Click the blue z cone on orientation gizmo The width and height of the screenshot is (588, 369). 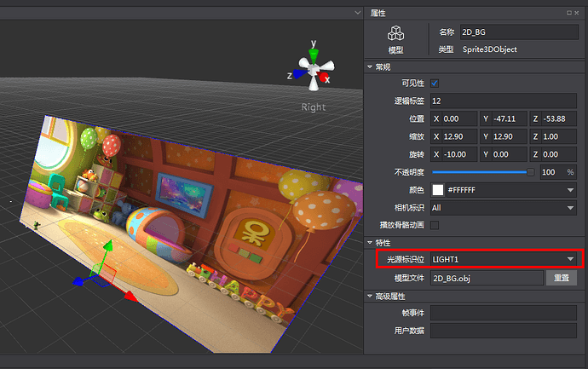pyautogui.click(x=300, y=74)
